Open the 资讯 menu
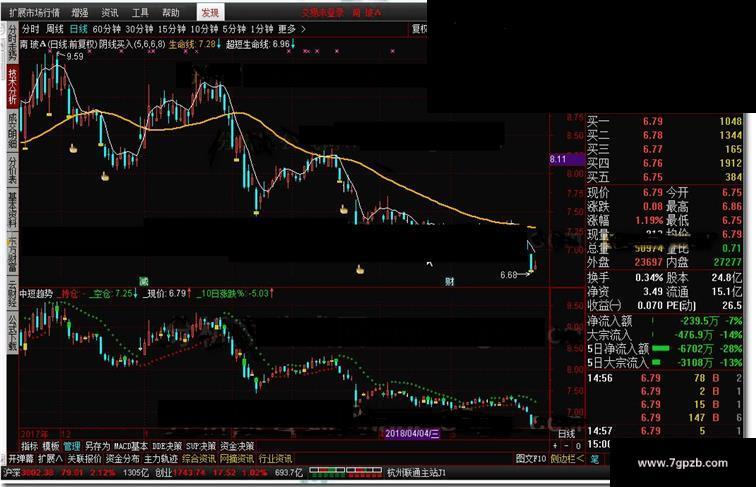Viewport: 756px width, 487px height. tap(110, 13)
